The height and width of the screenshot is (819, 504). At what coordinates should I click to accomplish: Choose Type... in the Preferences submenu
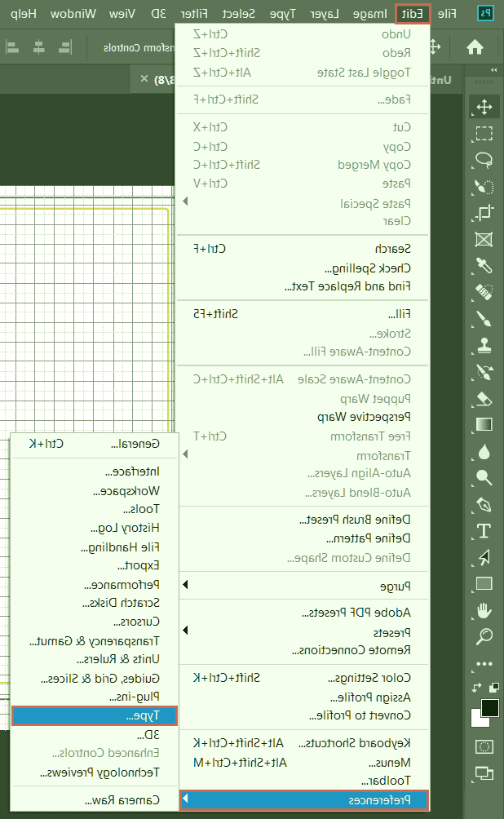tap(94, 715)
